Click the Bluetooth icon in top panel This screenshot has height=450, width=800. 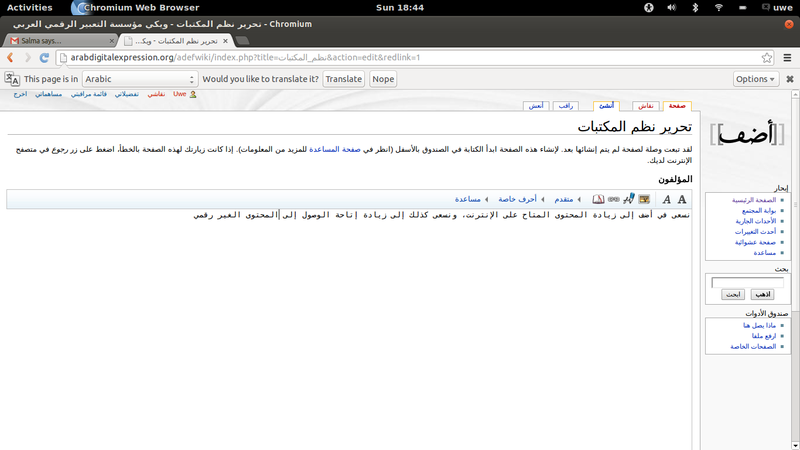[x=695, y=8]
